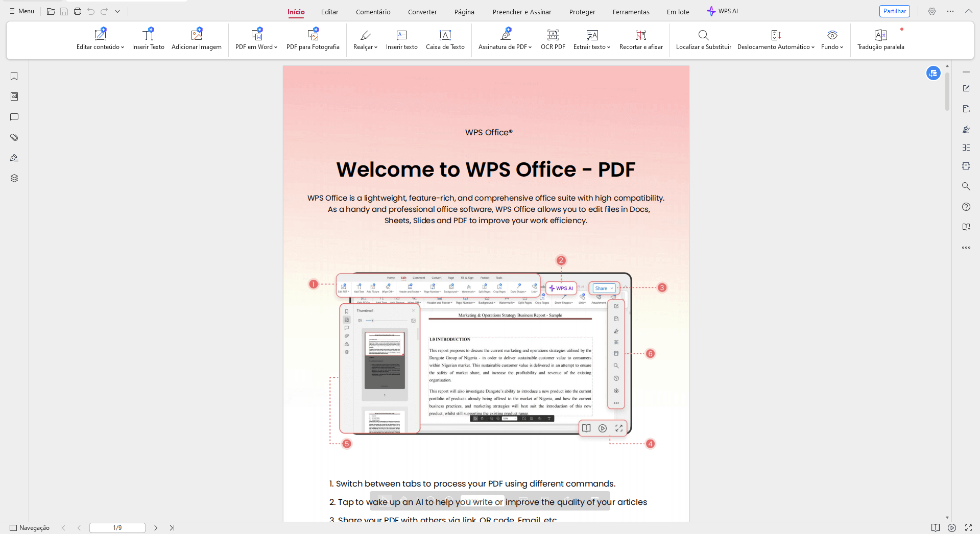Open the Menu
The height and width of the screenshot is (534, 980).
22,11
